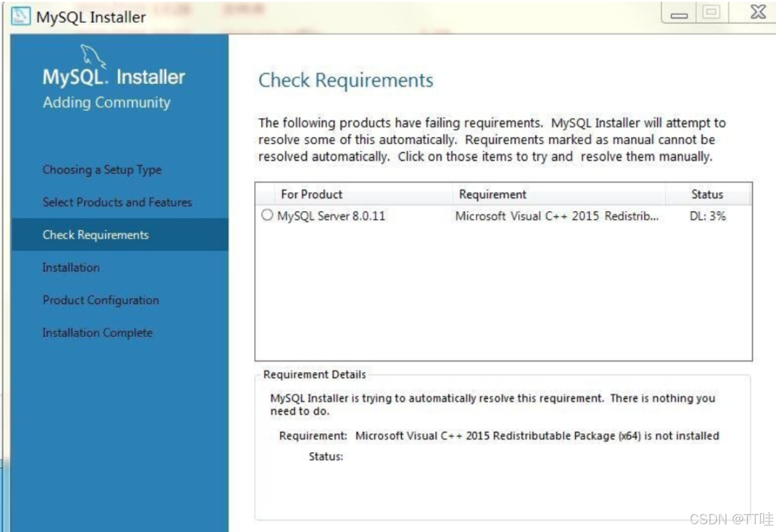This screenshot has width=776, height=532.
Task: Go to Select Products and Features step
Action: click(117, 202)
